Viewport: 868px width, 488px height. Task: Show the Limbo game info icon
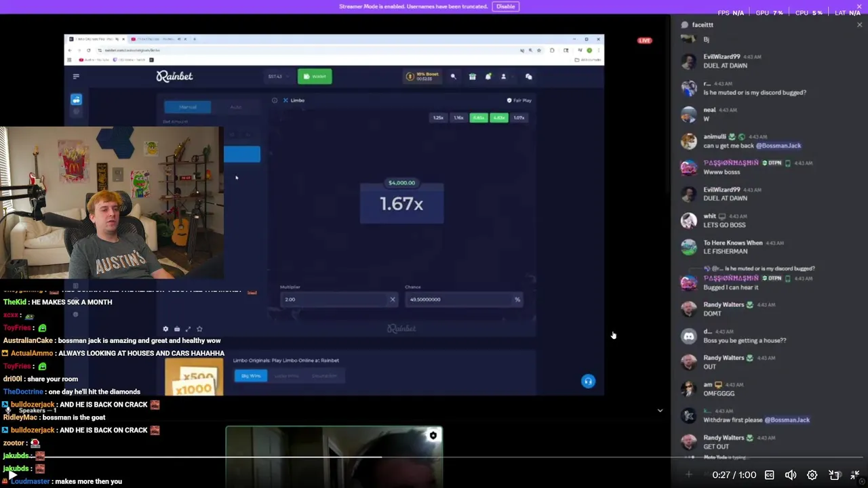(x=275, y=100)
